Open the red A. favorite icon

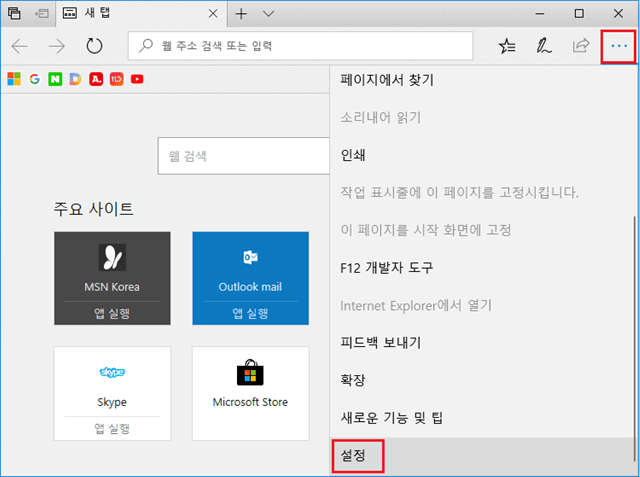pos(96,79)
